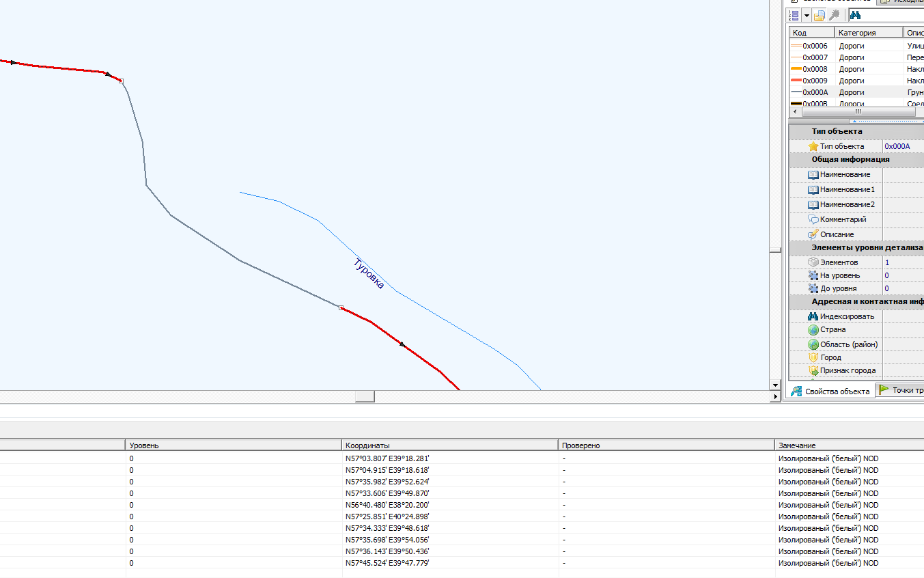Click the copy folder icon in toolbar

point(820,15)
